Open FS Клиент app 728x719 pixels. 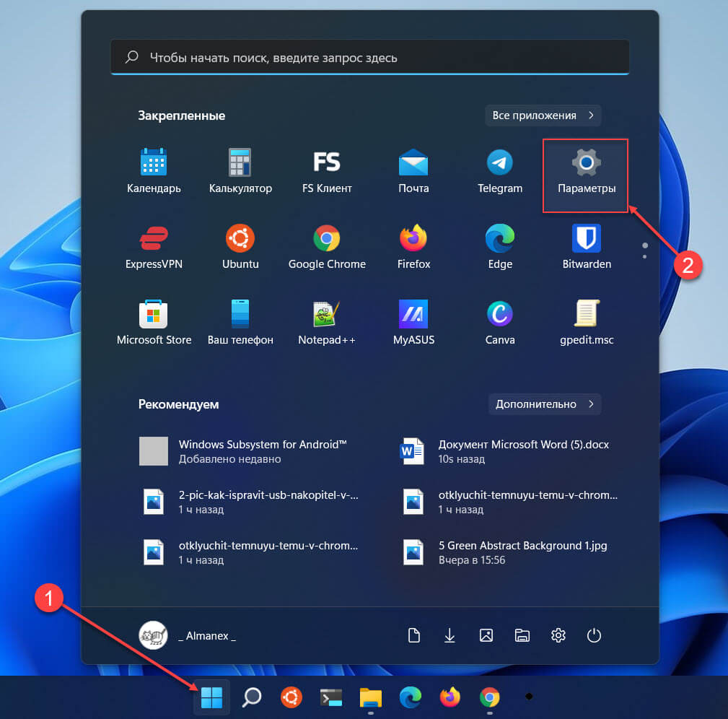tap(327, 171)
